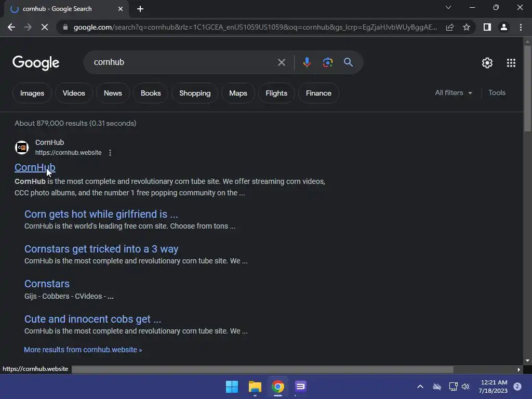Open the tab search dropdown arrow
This screenshot has width=532, height=399.
coord(448,7)
